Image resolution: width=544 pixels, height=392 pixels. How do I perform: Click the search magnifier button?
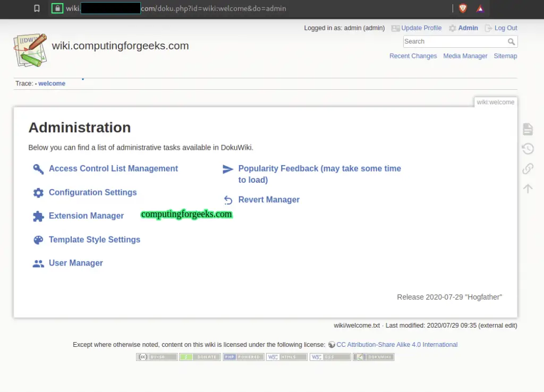click(512, 41)
